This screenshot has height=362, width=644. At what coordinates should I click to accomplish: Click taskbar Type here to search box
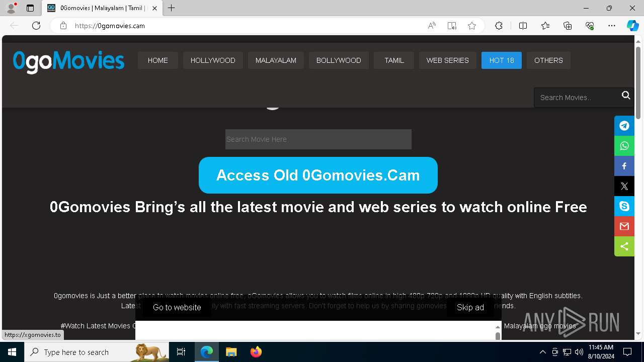click(x=97, y=352)
